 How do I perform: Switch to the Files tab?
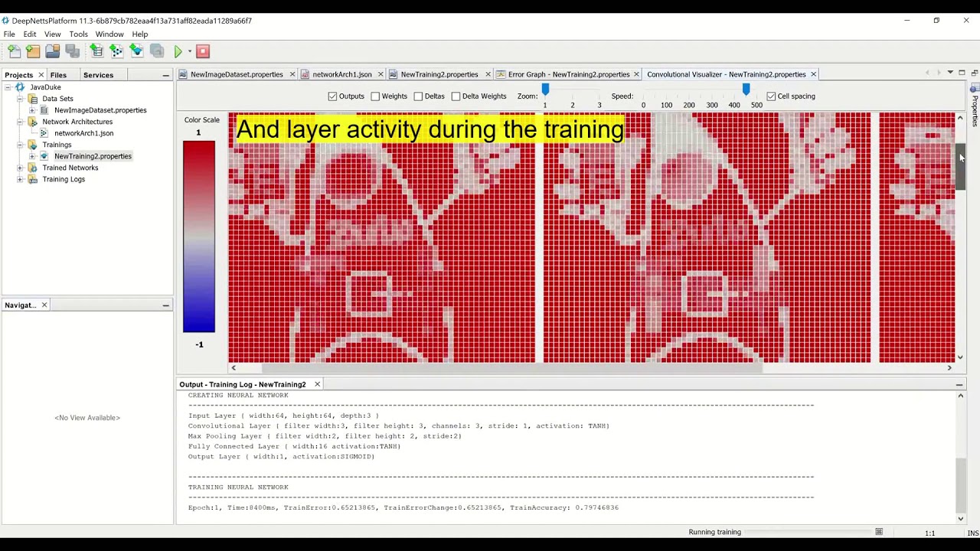tap(58, 75)
